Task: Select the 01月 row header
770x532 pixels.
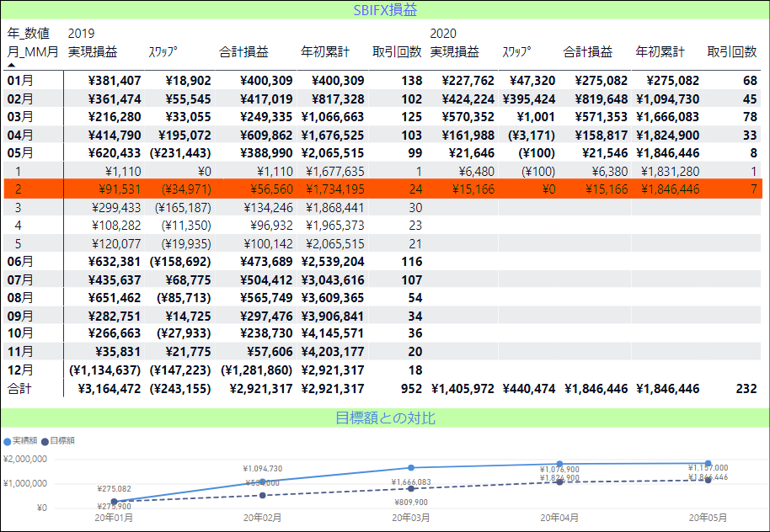Action: coord(20,81)
